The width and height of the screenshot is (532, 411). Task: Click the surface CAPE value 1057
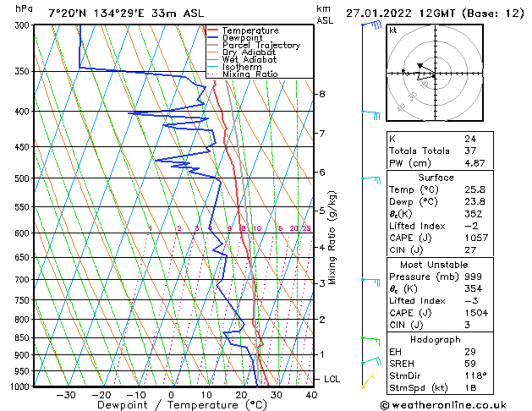476,238
